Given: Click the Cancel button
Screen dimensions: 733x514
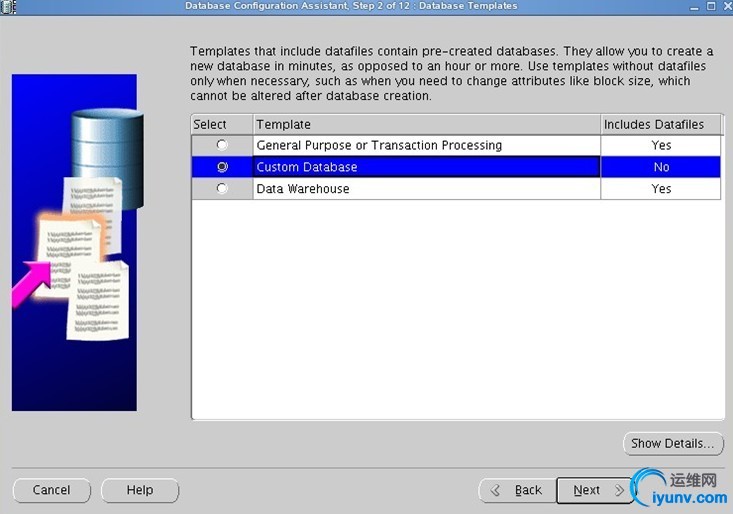Looking at the screenshot, I should pos(51,490).
